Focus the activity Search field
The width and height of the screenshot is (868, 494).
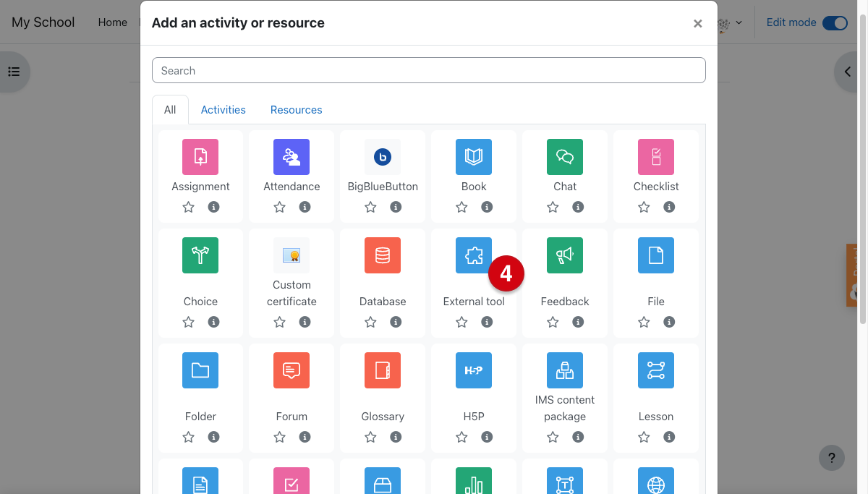tap(429, 71)
